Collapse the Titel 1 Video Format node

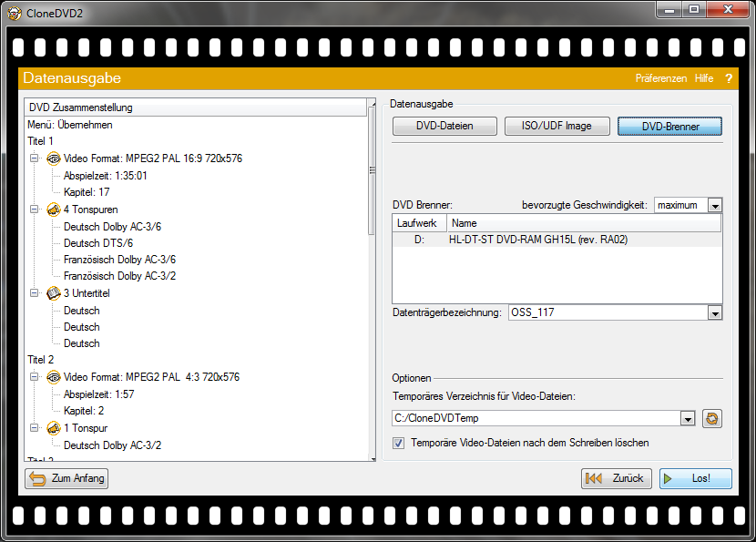coord(35,159)
